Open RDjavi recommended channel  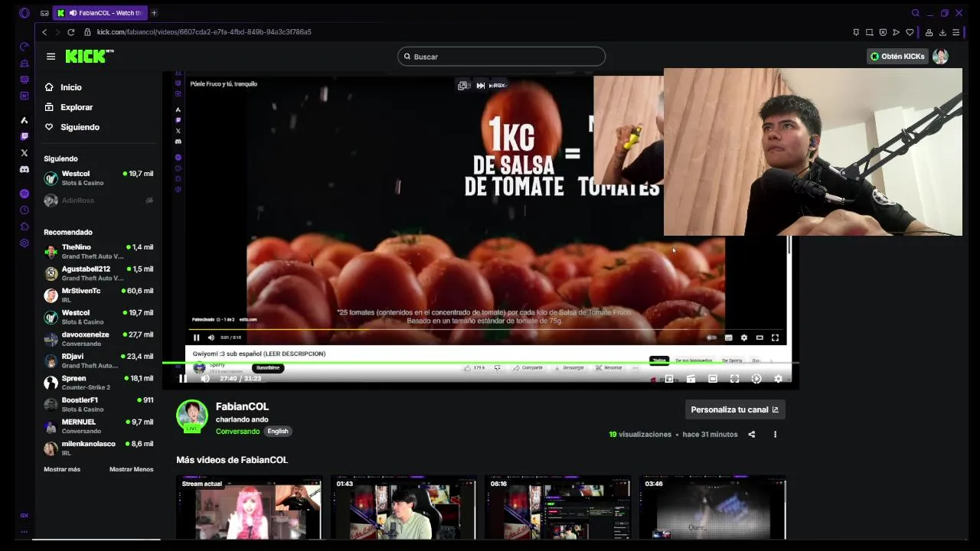(99, 360)
